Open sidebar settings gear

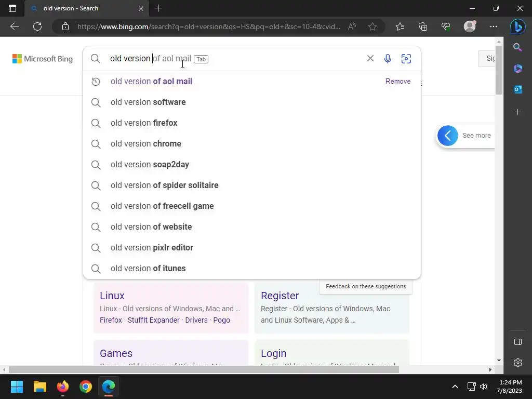518,363
